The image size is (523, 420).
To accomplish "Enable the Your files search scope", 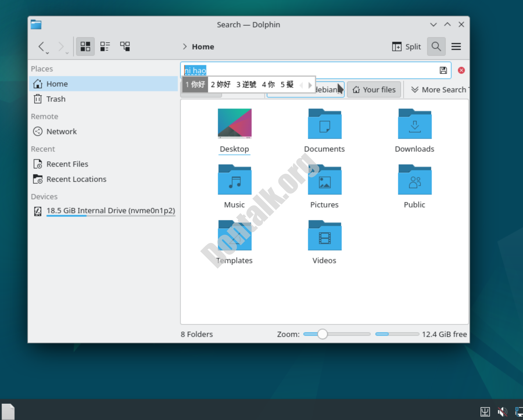I will pyautogui.click(x=374, y=89).
